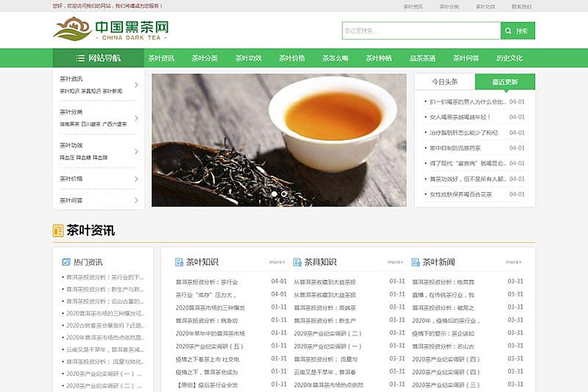Switch to the 今日头条 tab
This screenshot has width=588, height=392.
tap(445, 82)
